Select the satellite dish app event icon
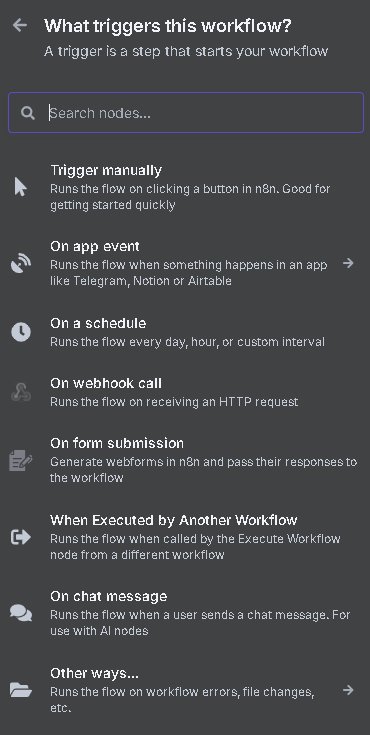This screenshot has height=735, width=370. pos(21,263)
